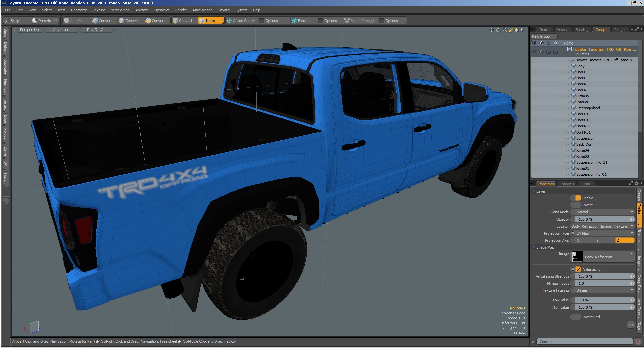This screenshot has width=644, height=348.
Task: Collapse the Image Map section
Action: point(534,247)
